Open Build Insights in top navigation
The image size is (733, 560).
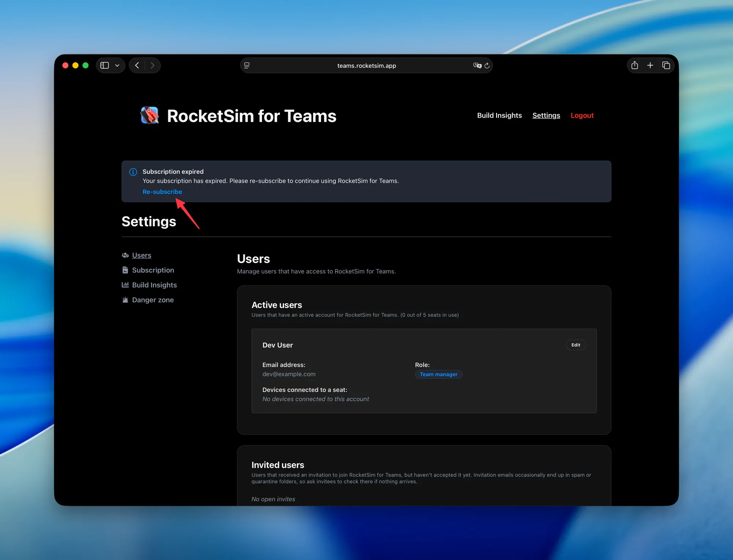pyautogui.click(x=500, y=115)
